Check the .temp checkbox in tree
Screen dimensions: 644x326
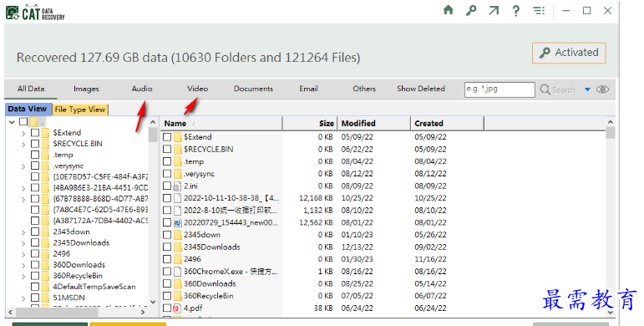pos(35,155)
